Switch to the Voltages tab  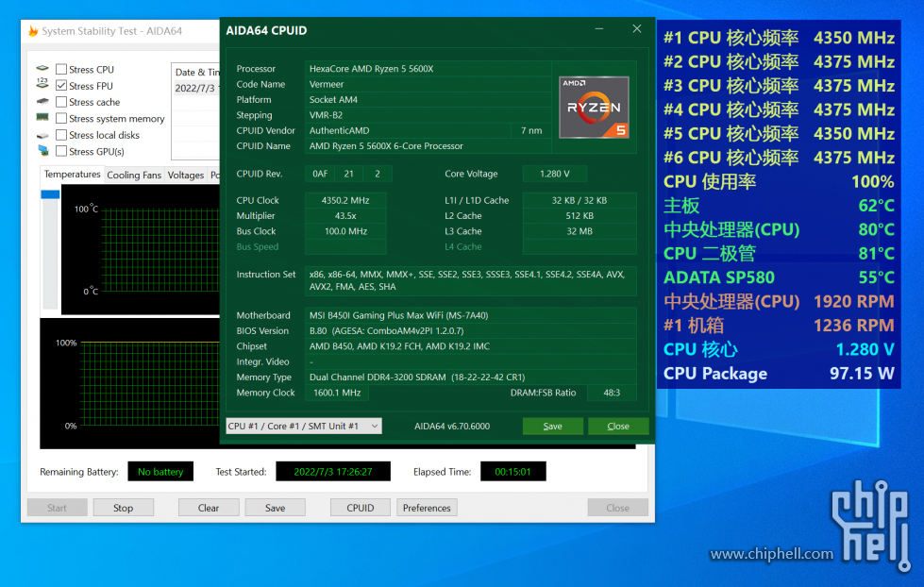(186, 175)
